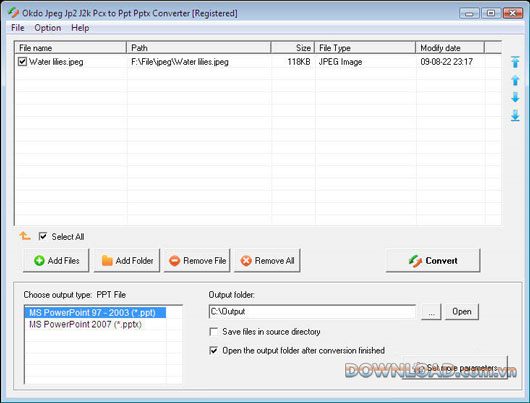Viewport: 530px width, 403px height.
Task: Start conversion with the Convert button
Action: 433,260
